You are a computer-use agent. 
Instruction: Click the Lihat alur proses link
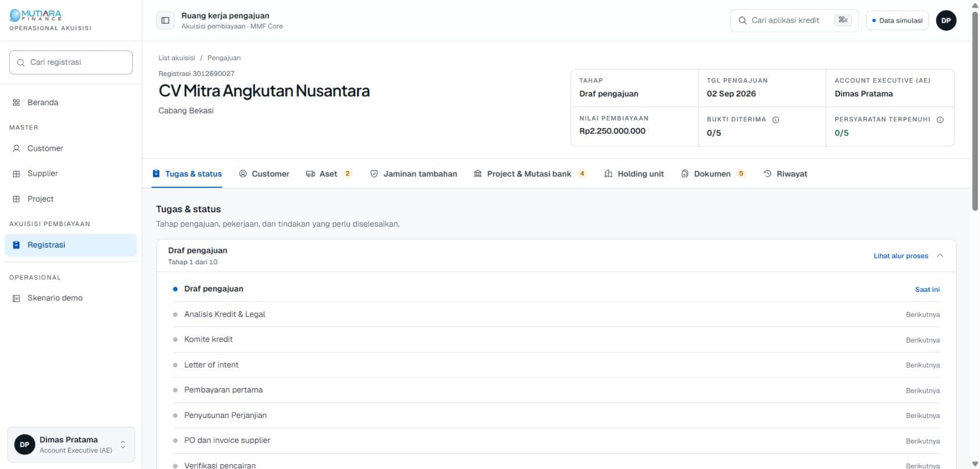point(901,256)
